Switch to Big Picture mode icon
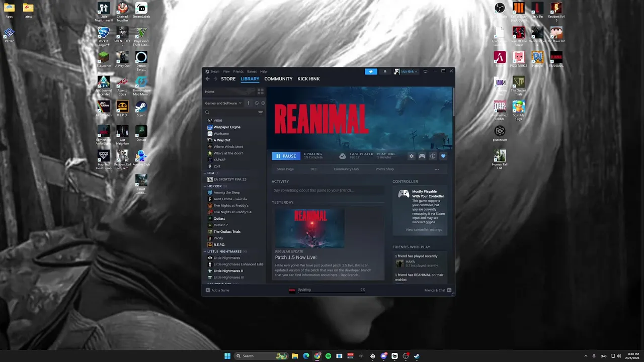 click(x=425, y=71)
